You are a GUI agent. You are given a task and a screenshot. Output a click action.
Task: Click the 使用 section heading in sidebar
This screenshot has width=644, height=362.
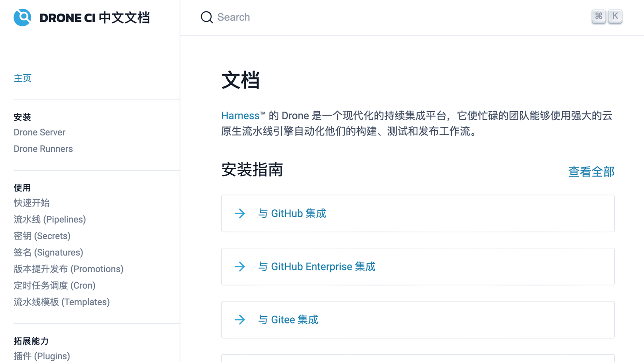(22, 188)
